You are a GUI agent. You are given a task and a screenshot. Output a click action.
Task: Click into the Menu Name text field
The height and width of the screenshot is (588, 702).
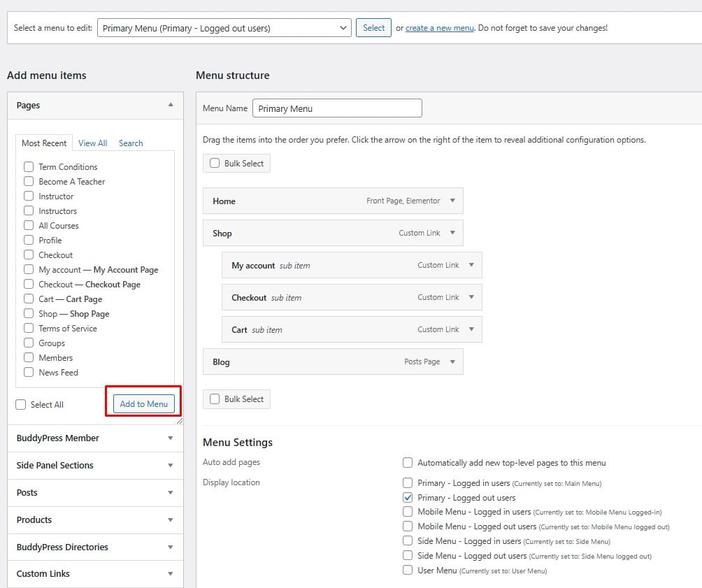337,108
